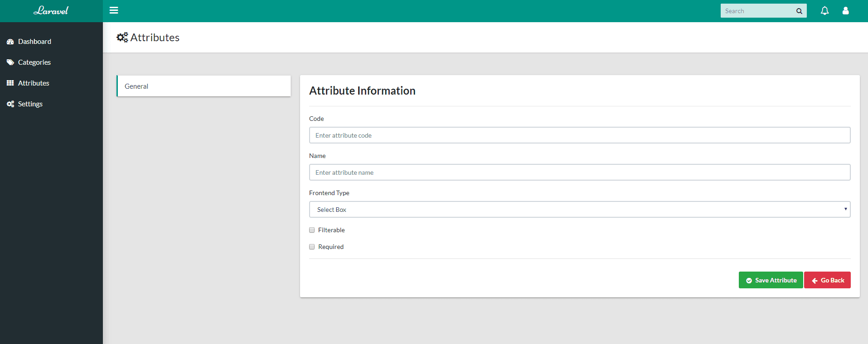Click the Attribute Information heading
This screenshot has width=868, height=344.
coord(362,91)
